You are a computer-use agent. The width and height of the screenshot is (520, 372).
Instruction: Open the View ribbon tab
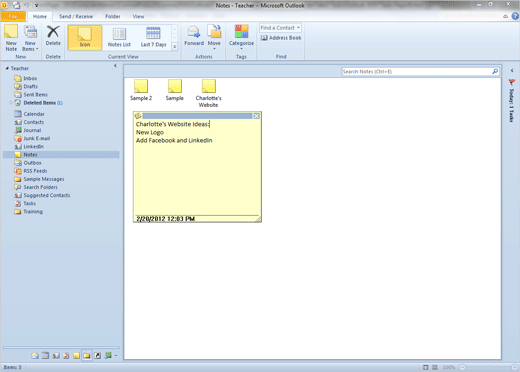tap(138, 16)
